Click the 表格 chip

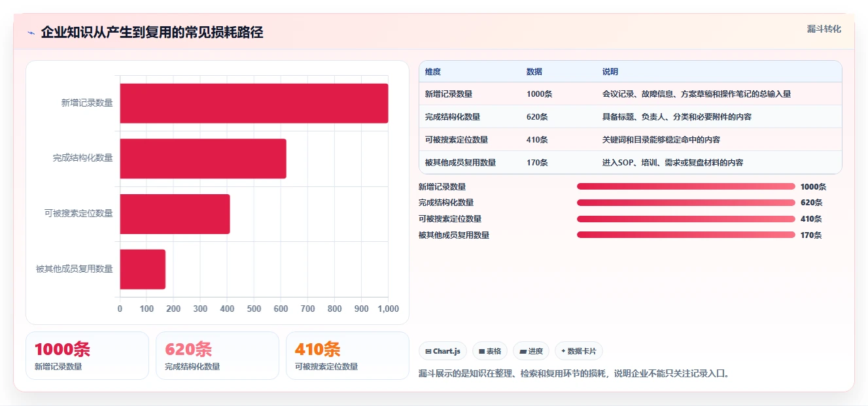coord(490,351)
